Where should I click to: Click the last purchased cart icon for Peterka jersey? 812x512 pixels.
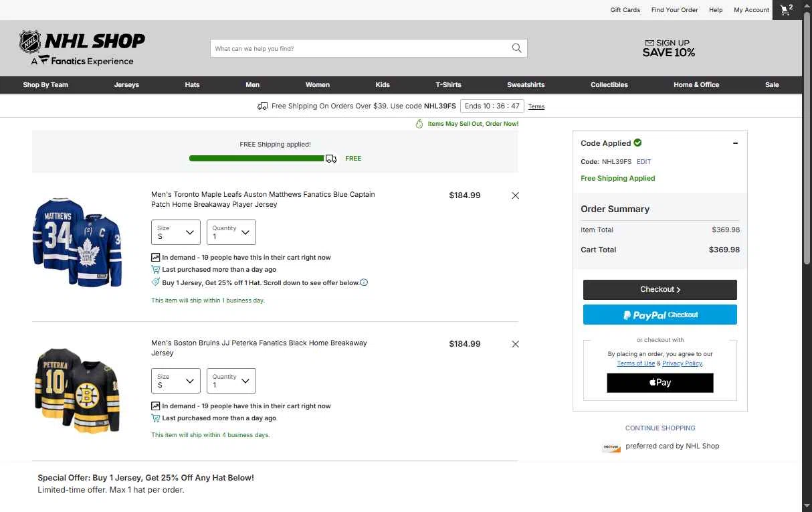155,418
